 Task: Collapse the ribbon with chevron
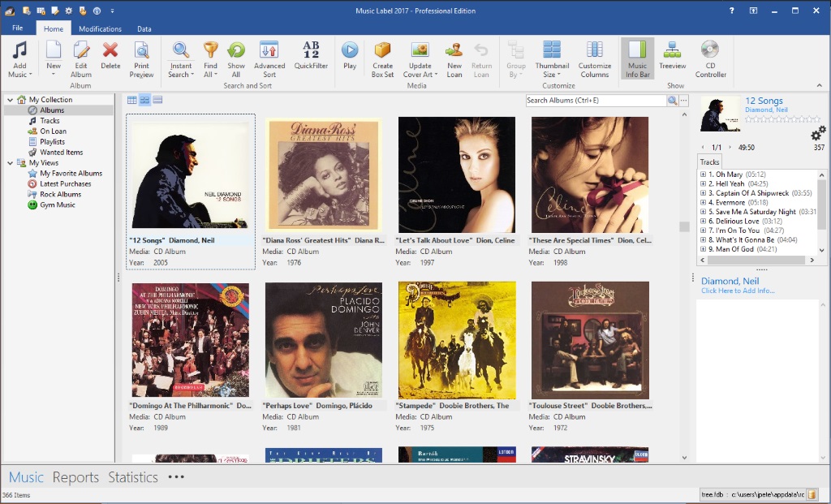click(820, 85)
